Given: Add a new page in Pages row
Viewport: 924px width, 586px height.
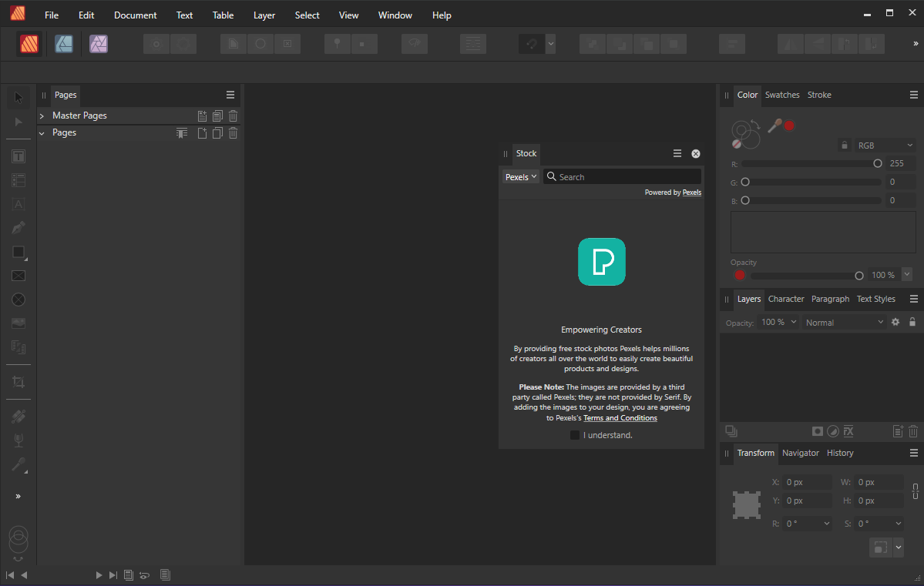Looking at the screenshot, I should [202, 133].
